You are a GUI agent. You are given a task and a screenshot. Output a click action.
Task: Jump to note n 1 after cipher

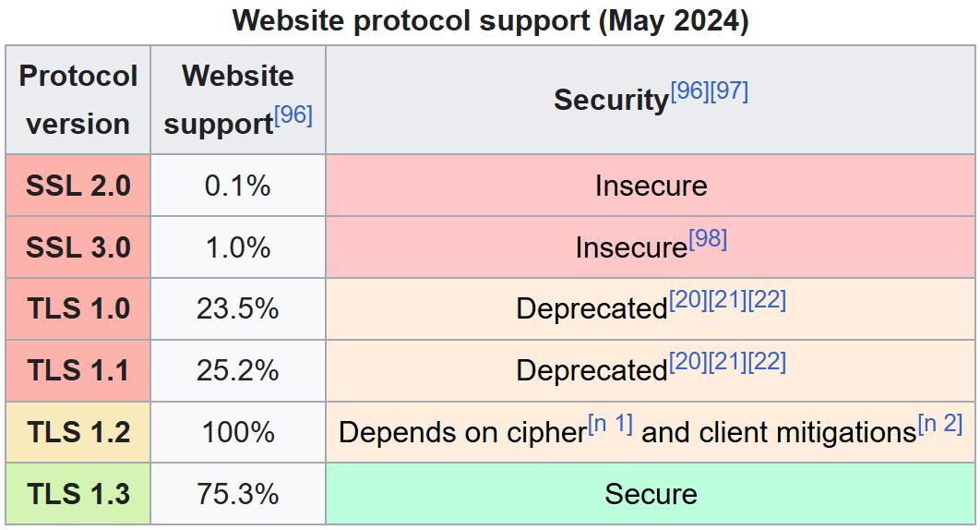point(611,425)
